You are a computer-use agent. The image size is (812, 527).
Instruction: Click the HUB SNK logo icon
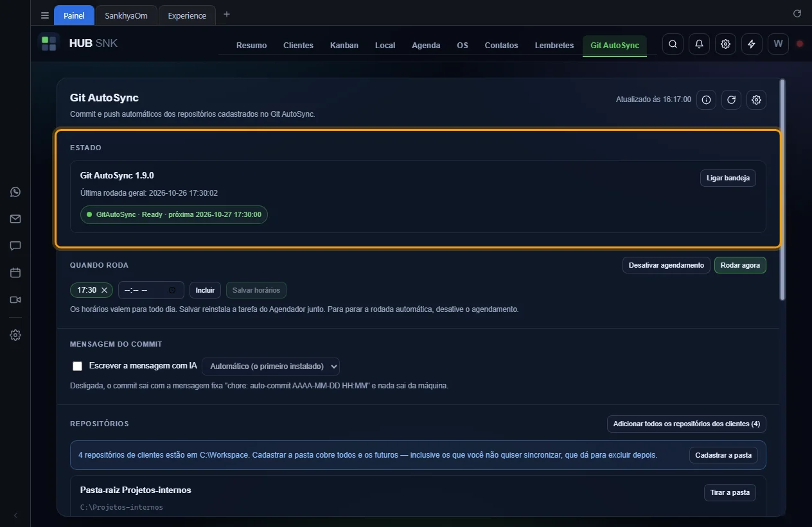point(49,44)
